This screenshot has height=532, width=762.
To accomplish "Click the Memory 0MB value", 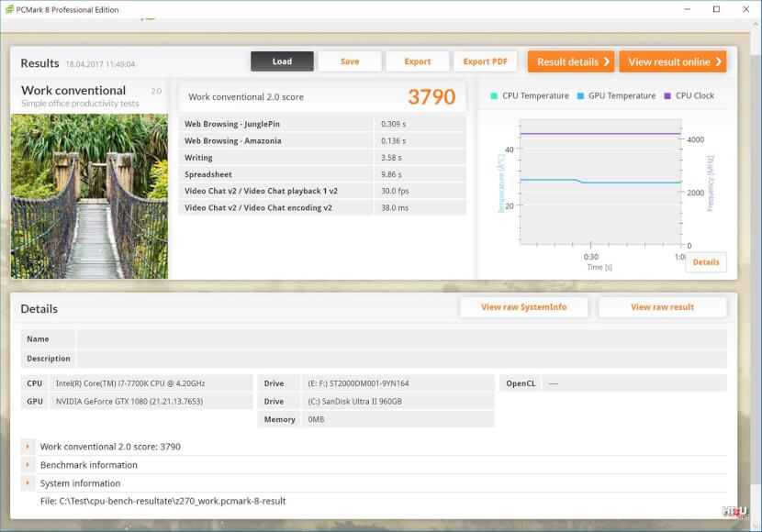I will point(316,419).
